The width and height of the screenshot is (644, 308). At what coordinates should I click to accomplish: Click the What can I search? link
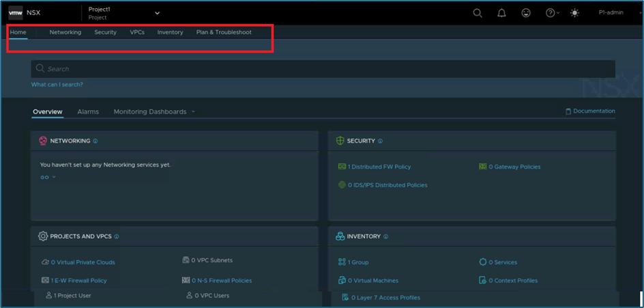[57, 85]
